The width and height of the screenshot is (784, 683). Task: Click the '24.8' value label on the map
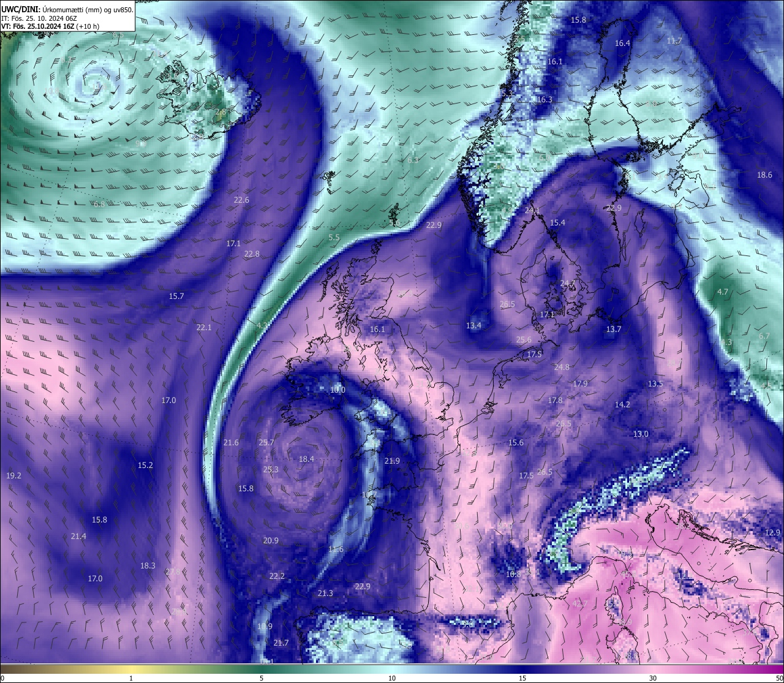coord(562,367)
